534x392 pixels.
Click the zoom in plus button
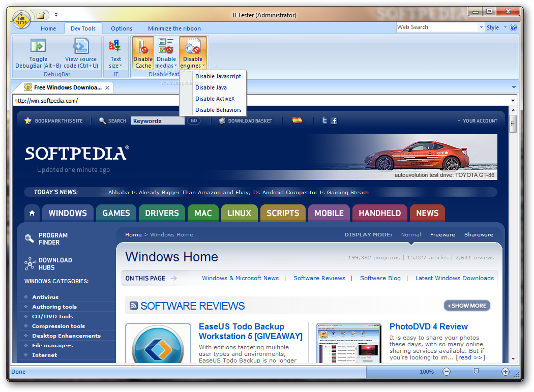(x=506, y=372)
